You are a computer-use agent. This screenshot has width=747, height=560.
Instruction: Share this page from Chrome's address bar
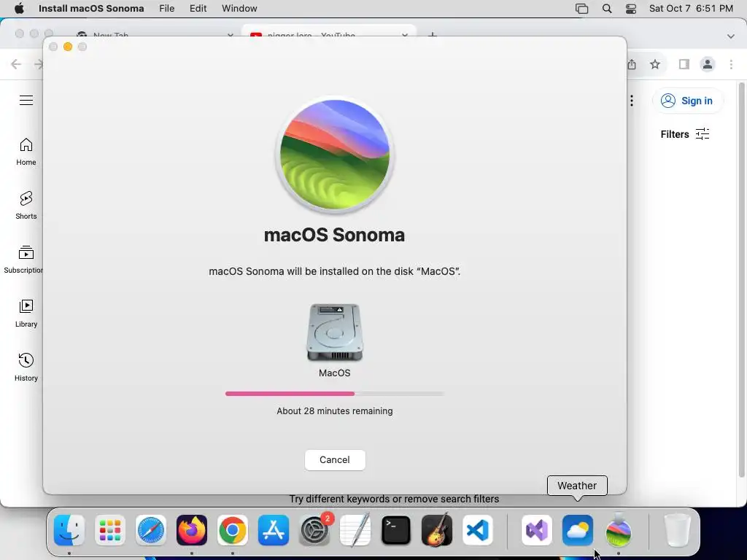click(x=632, y=64)
